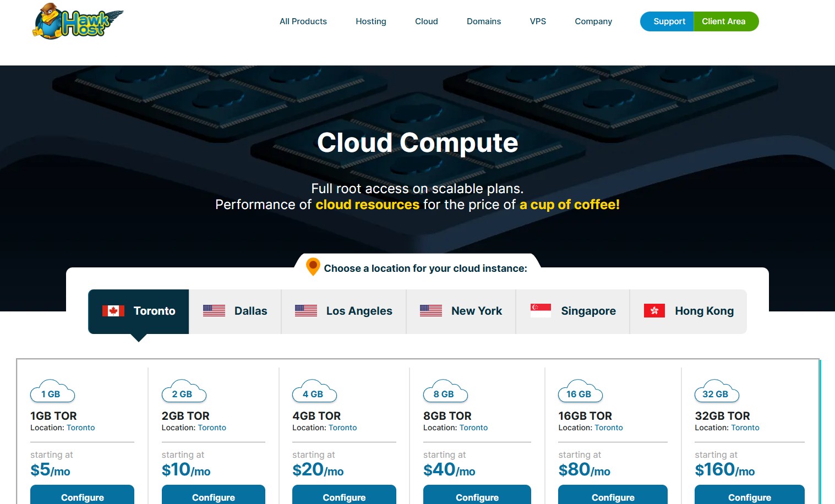Click 'Choose a location for your cloud instance' label
835x504 pixels.
coord(425,269)
